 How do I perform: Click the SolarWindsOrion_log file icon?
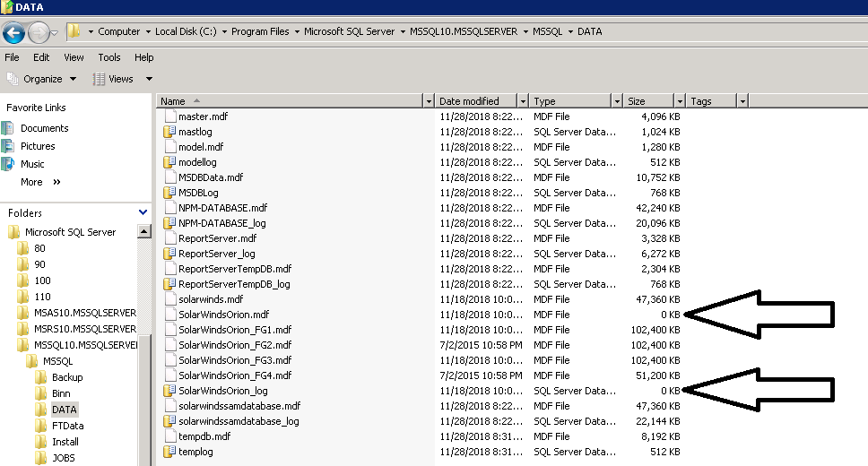coord(169,391)
